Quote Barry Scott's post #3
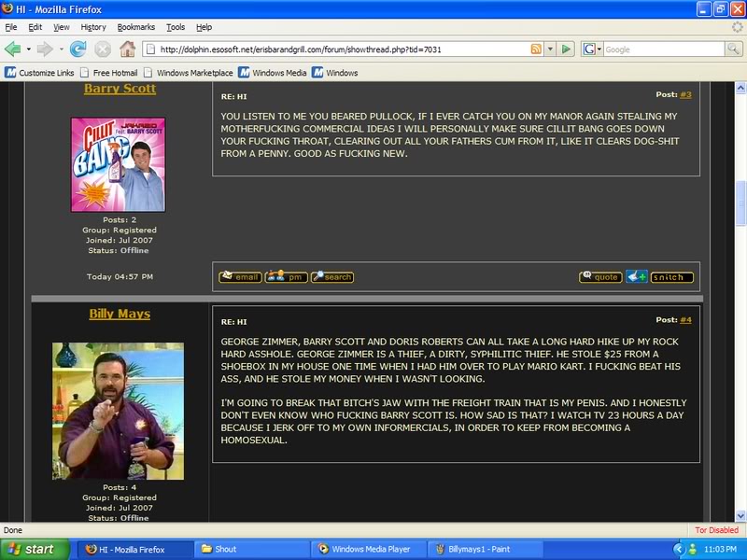Image resolution: width=747 pixels, height=560 pixels. [x=600, y=277]
